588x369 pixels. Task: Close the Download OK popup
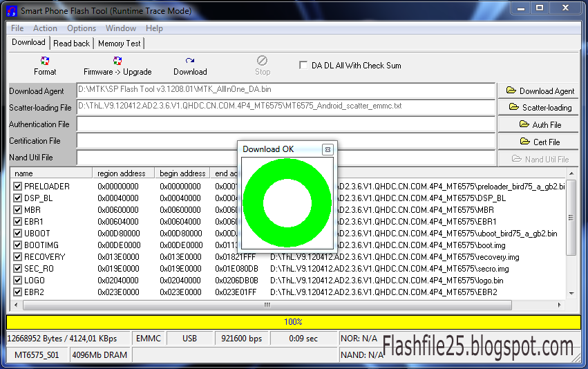coord(328,150)
